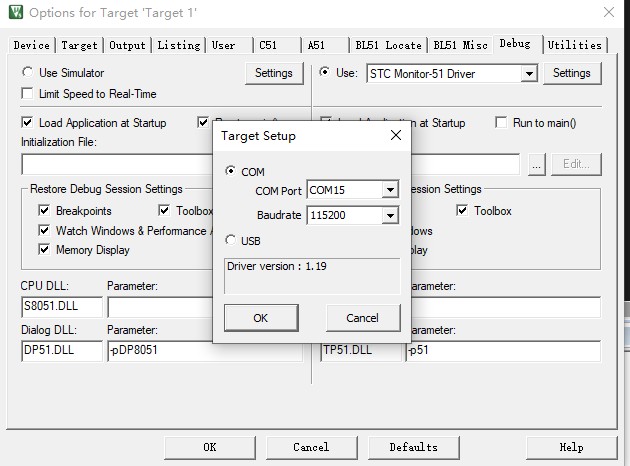Click OK in Target Setup dialog
Image resolution: width=630 pixels, height=466 pixels.
click(x=261, y=318)
